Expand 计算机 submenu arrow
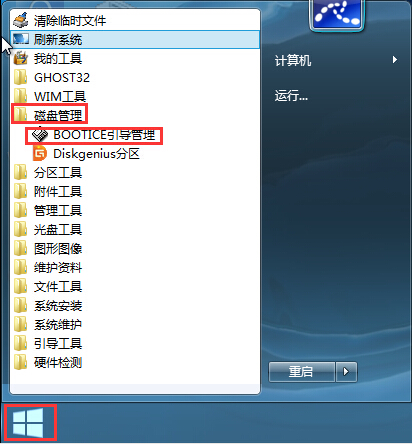 click(395, 60)
